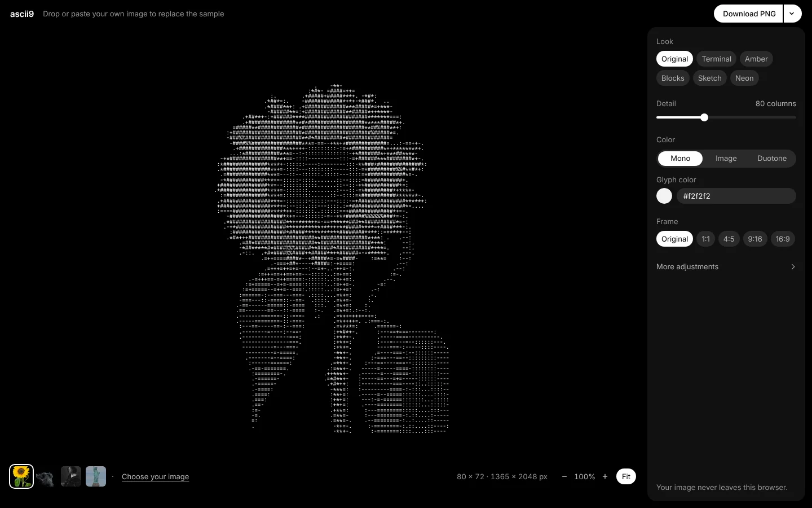Click the Download PNG button
The width and height of the screenshot is (812, 508).
pos(749,14)
